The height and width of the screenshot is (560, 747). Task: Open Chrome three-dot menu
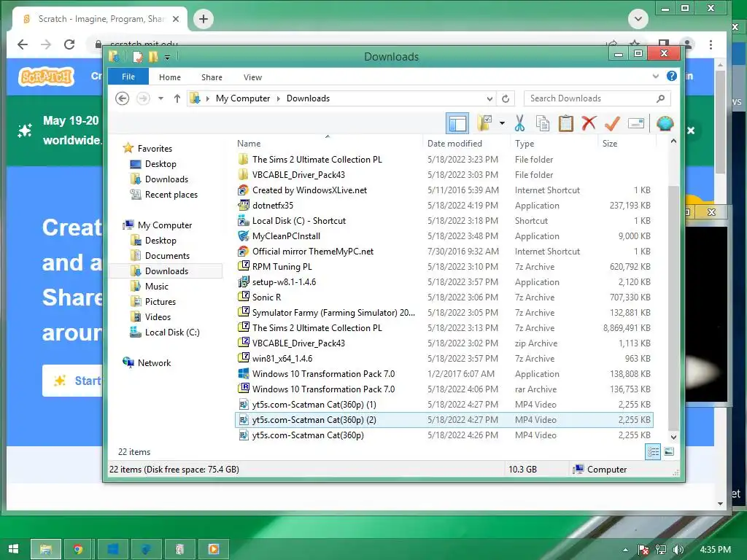[x=711, y=44]
